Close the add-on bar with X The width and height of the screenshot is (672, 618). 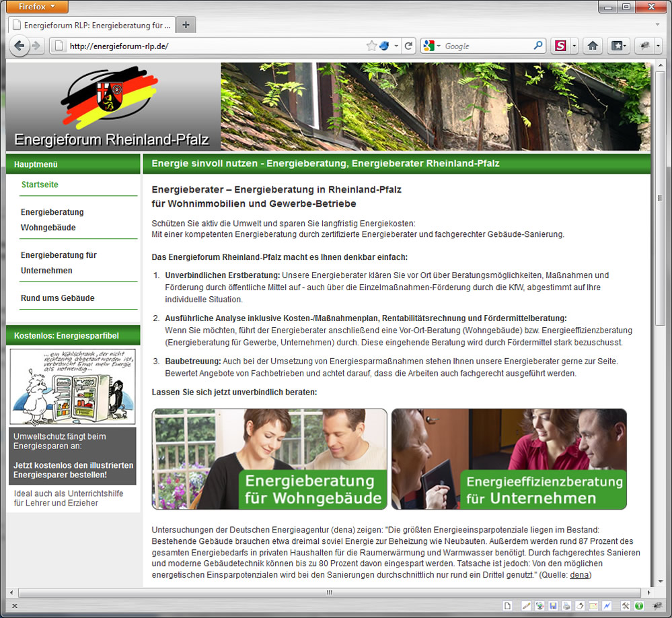click(x=15, y=606)
